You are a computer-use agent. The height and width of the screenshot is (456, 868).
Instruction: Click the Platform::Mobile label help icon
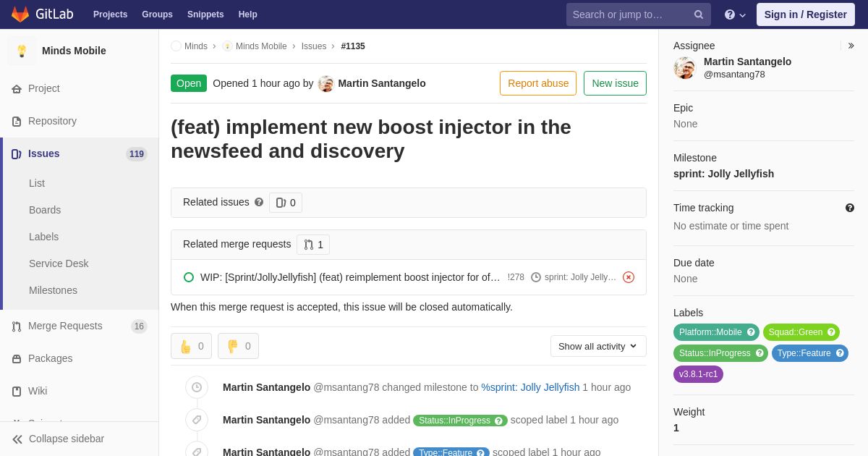(x=751, y=332)
